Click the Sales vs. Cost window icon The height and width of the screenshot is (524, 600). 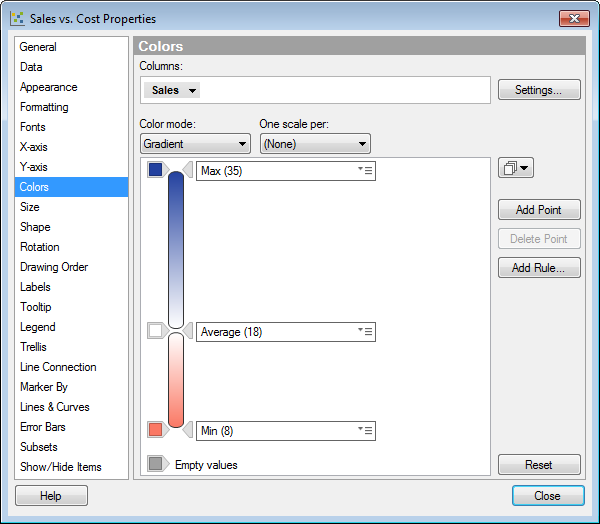18,18
